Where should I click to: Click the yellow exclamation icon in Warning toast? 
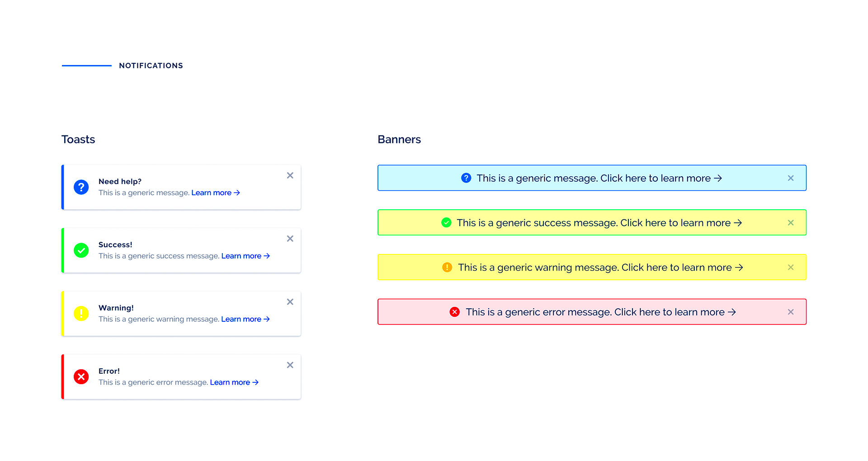pos(81,314)
